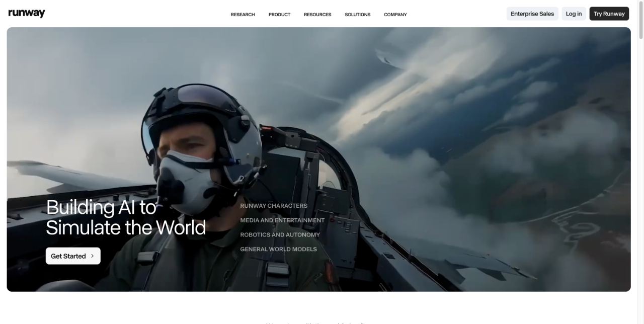Open the General World Models link
This screenshot has width=644, height=324.
(278, 250)
